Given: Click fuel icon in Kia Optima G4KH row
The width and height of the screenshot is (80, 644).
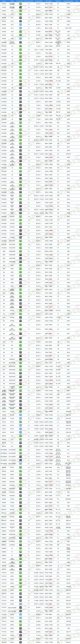Looking at the screenshot, I should (20, 314).
